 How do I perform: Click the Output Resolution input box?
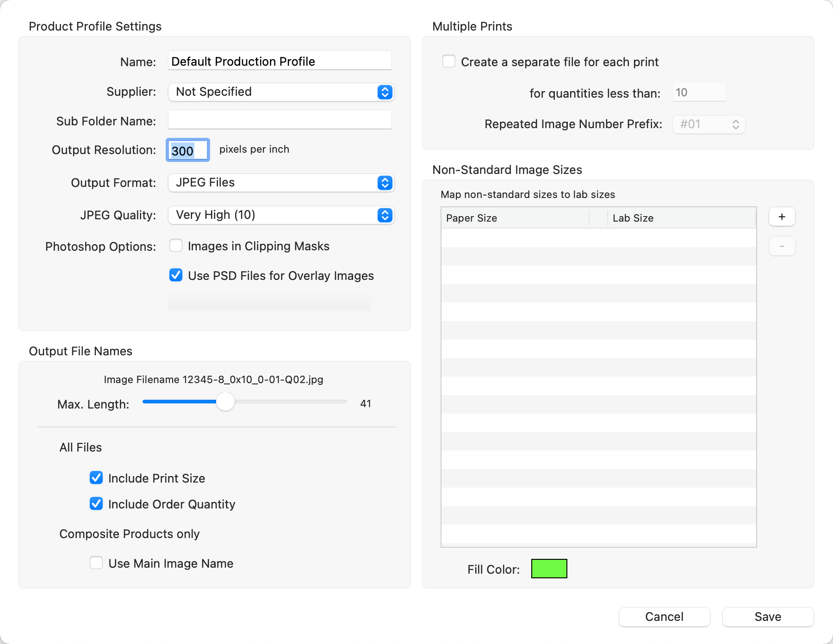click(x=188, y=150)
